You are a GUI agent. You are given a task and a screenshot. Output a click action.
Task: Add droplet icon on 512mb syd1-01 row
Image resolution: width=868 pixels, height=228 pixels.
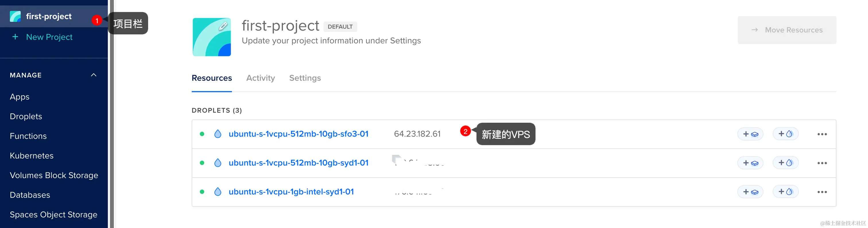click(x=785, y=163)
